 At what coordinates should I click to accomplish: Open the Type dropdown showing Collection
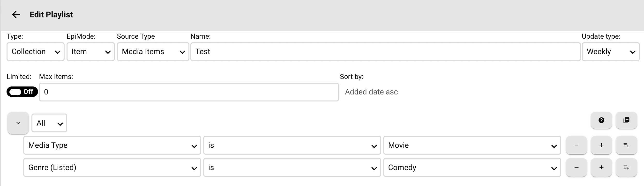click(36, 52)
